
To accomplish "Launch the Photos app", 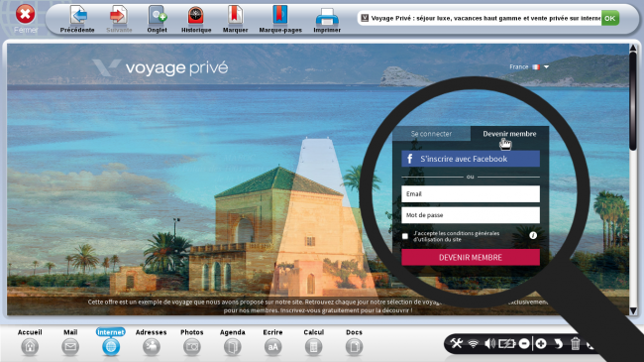I will point(192,342).
